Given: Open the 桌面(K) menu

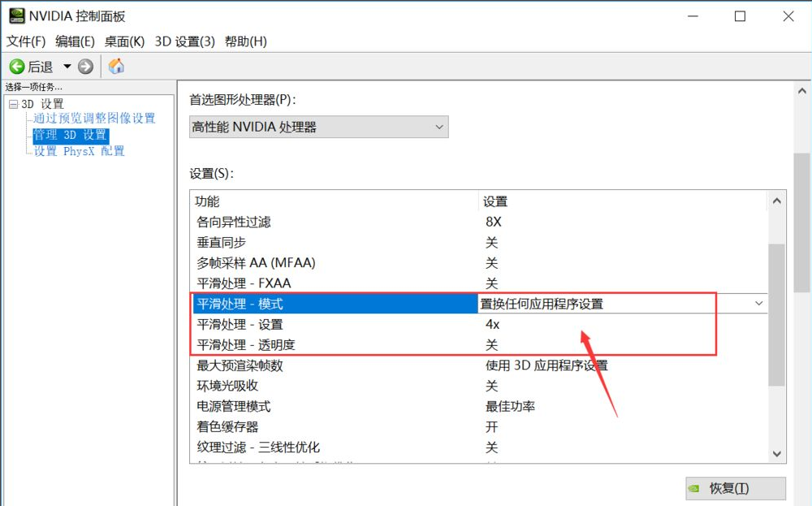Looking at the screenshot, I should [x=124, y=41].
